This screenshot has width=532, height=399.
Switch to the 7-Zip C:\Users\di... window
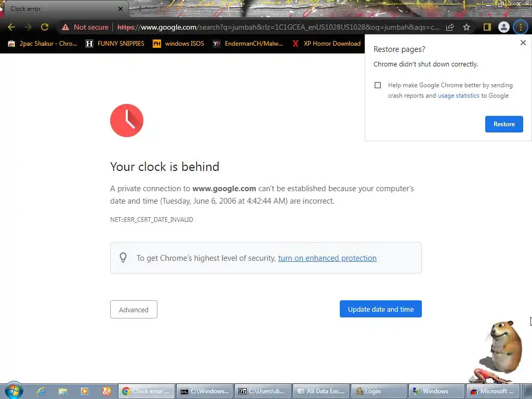[x=263, y=391]
